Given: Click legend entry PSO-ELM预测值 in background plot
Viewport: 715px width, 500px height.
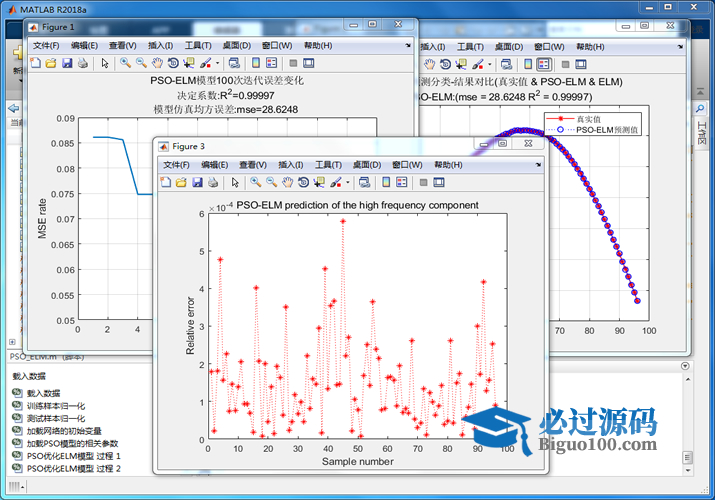Looking at the screenshot, I should [x=606, y=130].
